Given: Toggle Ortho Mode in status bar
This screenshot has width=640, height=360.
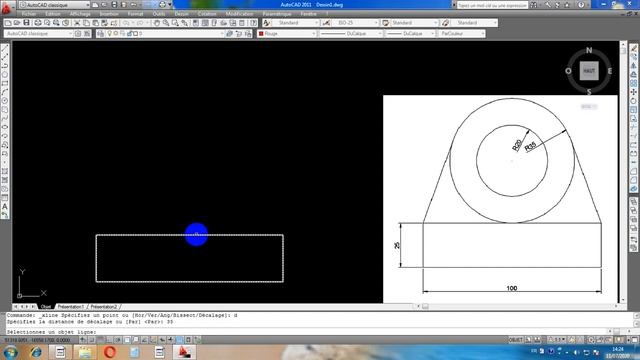Looking at the screenshot, I should tap(109, 340).
